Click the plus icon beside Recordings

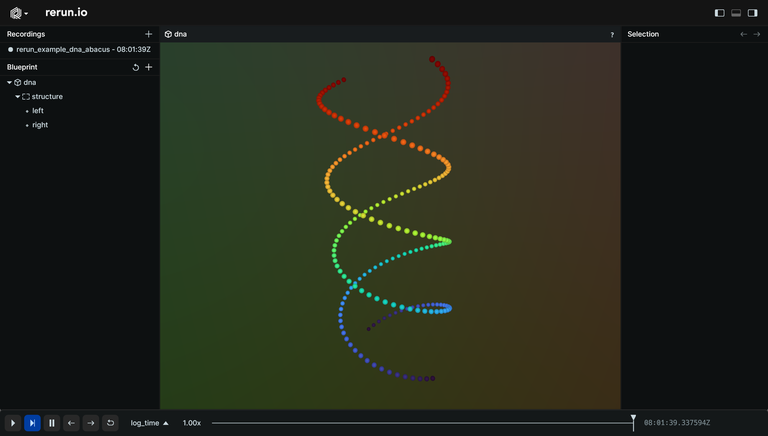tap(149, 34)
